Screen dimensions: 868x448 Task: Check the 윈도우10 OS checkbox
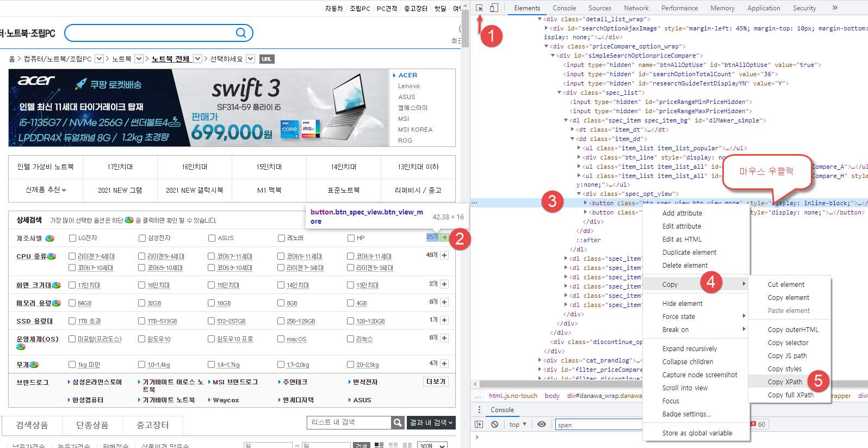[141, 339]
